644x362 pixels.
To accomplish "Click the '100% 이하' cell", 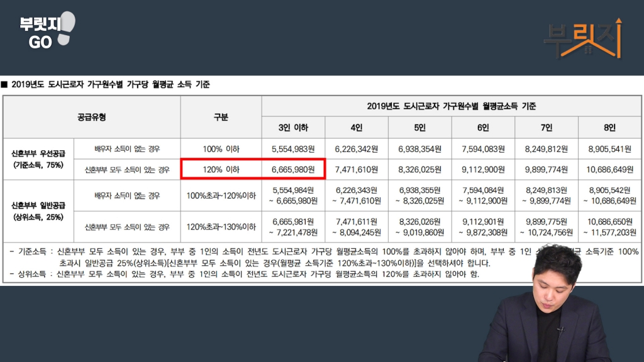I will pyautogui.click(x=221, y=149).
